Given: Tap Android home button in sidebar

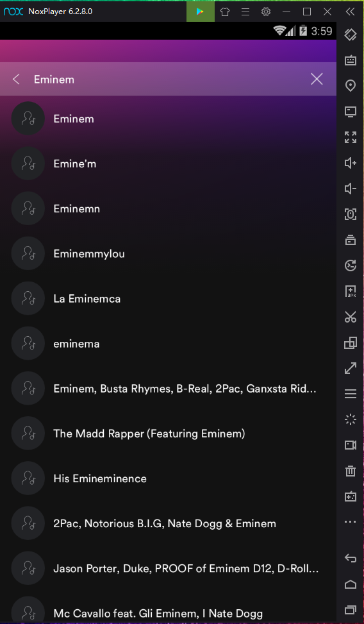Looking at the screenshot, I should click(350, 584).
